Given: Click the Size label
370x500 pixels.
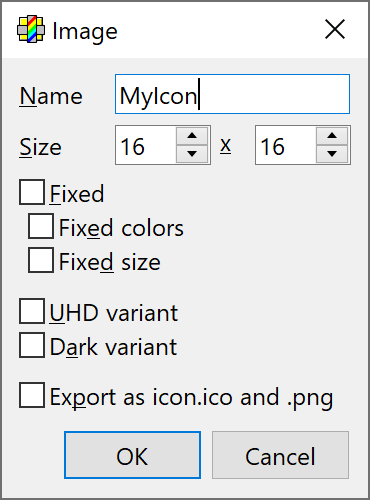Looking at the screenshot, I should coord(40,147).
